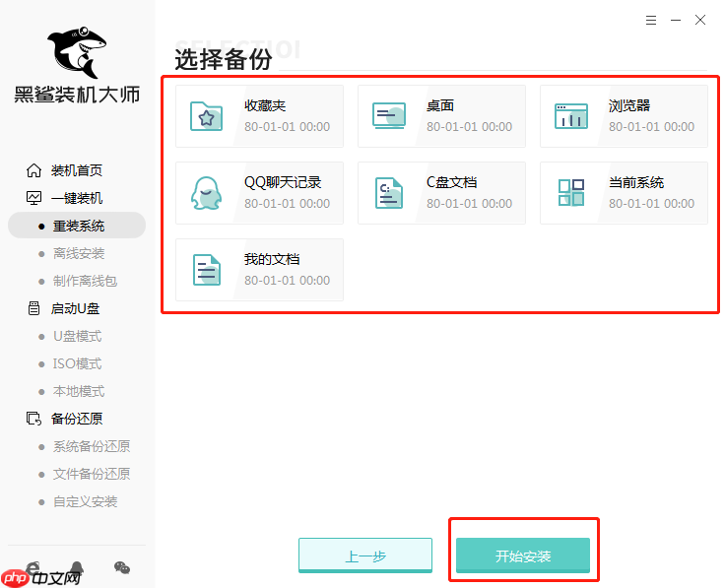Click the 我的文档 document icon
Viewport: 725px width, 588px height.
click(206, 270)
